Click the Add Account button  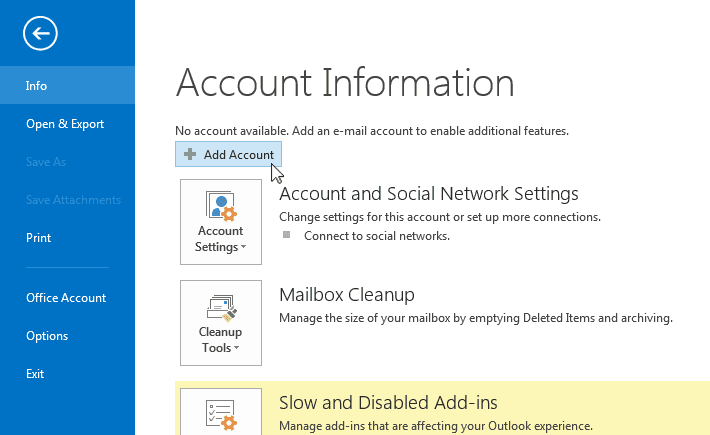click(x=228, y=154)
